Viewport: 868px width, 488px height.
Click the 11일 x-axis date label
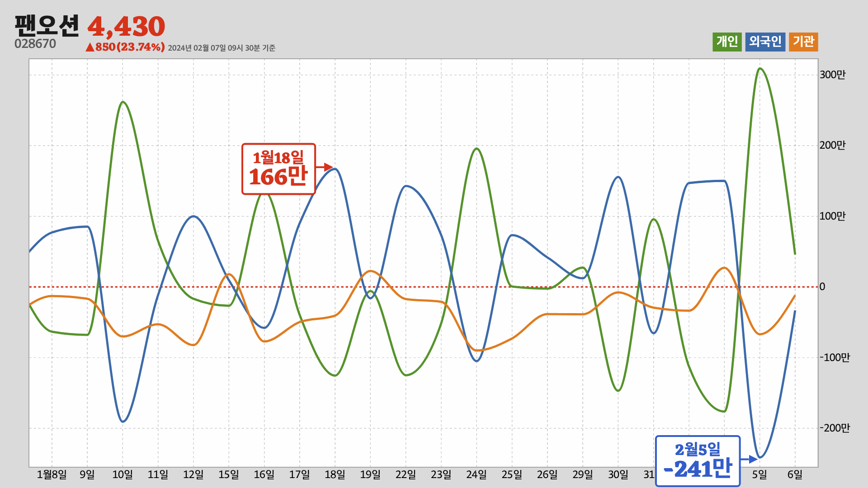coord(158,474)
